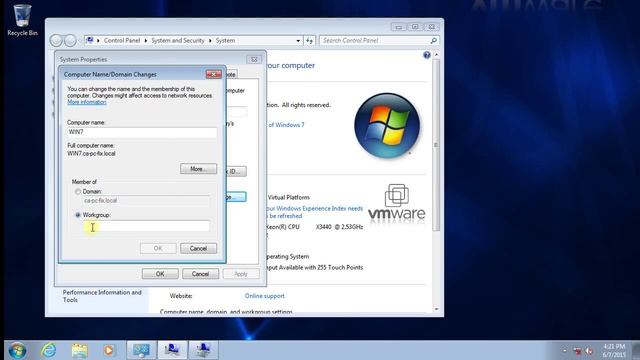Click the Search Control Panel box
Screen dimensions: 640x360
[374, 40]
